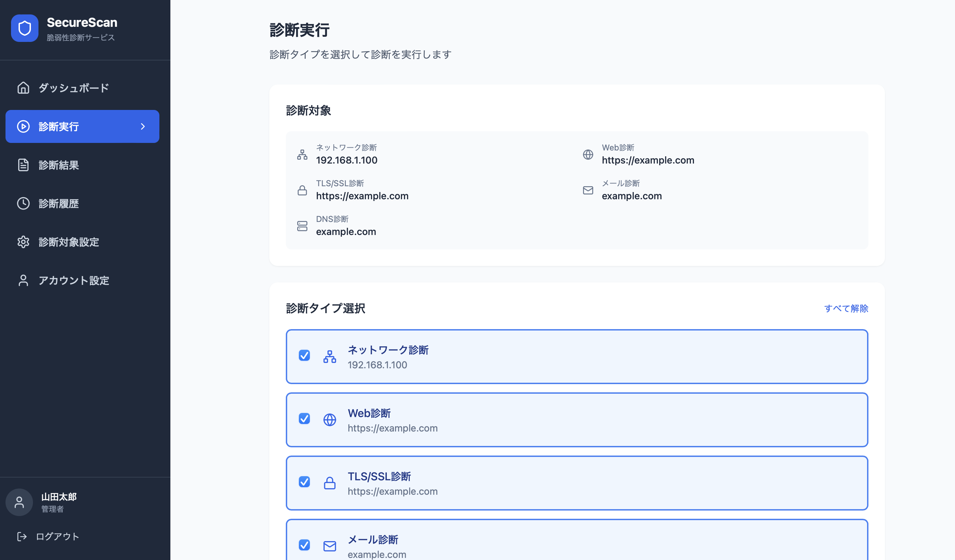955x560 pixels.
Task: Click the person icon beside アカウント設定
Action: (x=23, y=280)
